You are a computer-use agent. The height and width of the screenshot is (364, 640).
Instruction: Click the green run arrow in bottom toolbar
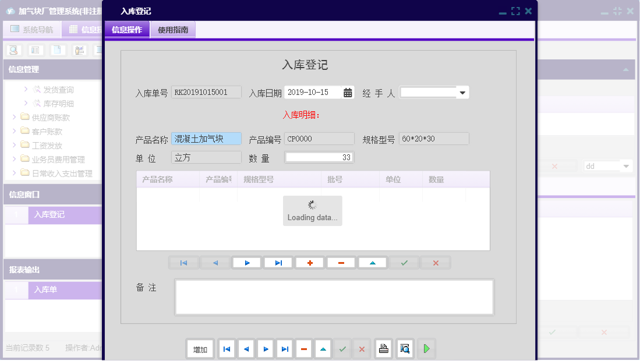click(x=426, y=348)
